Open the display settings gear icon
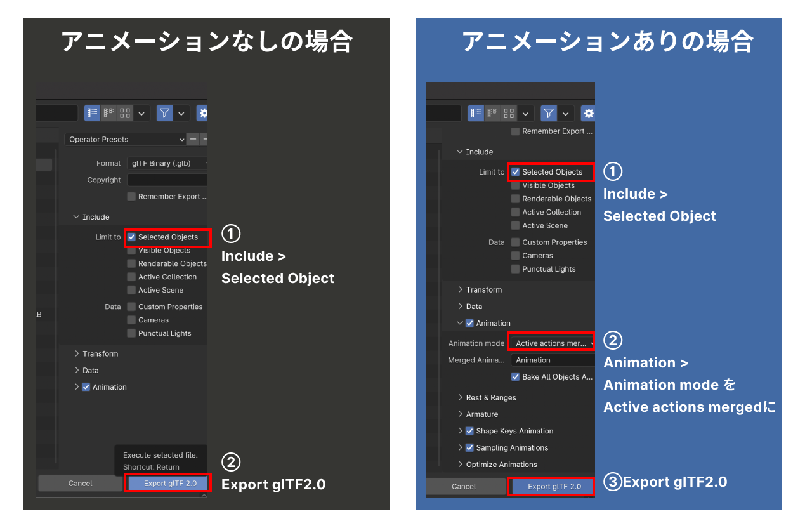 (202, 113)
